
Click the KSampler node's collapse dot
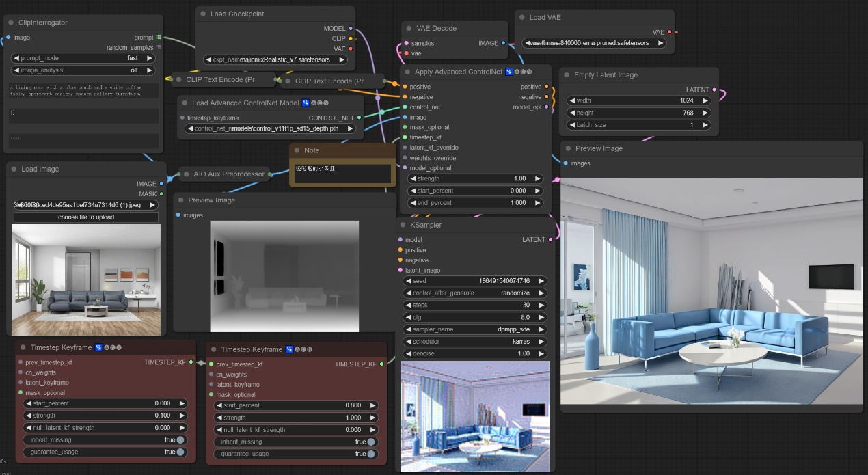coord(403,225)
